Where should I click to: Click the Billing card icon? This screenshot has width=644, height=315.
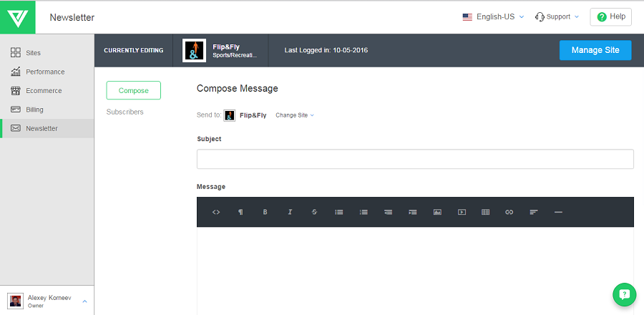pyautogui.click(x=16, y=110)
